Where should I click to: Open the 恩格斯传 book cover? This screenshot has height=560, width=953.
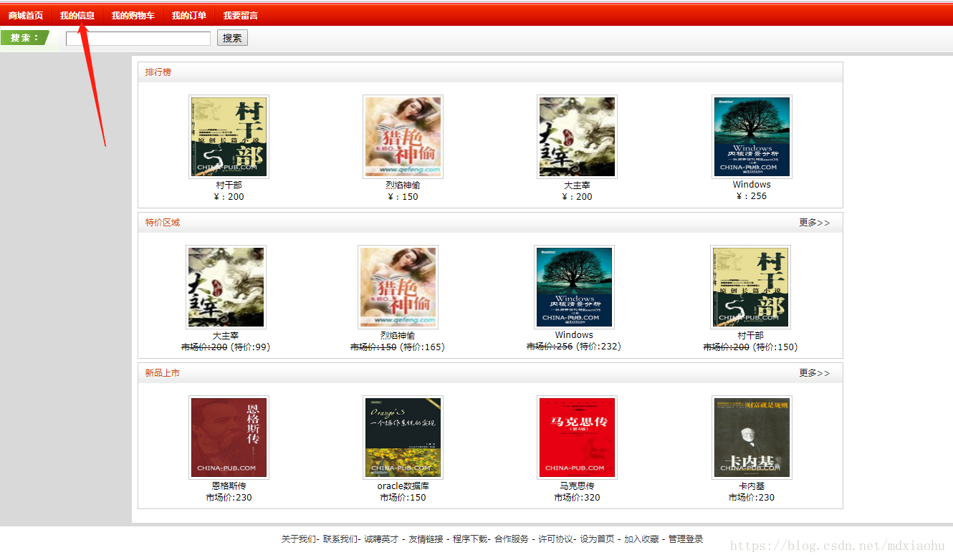coord(229,438)
